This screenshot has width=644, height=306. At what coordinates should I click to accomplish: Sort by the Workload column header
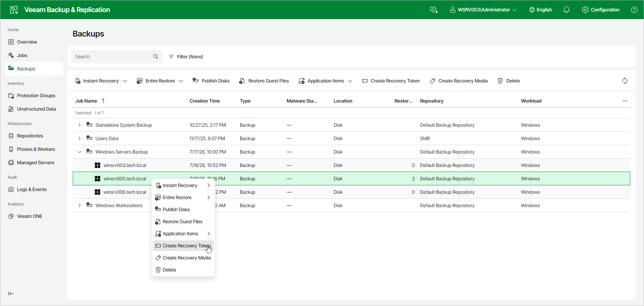coord(531,101)
